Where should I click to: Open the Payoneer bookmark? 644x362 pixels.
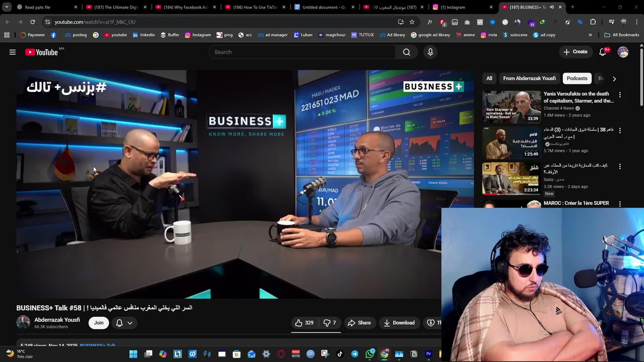pyautogui.click(x=33, y=35)
